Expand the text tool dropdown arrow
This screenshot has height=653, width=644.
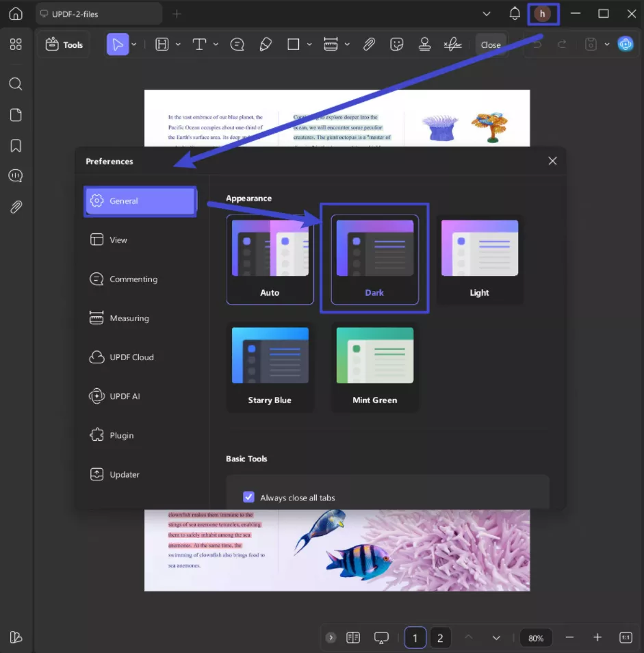(216, 44)
